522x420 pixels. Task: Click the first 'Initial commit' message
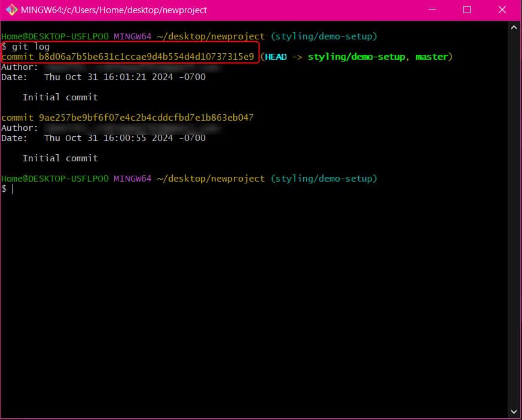coord(60,97)
